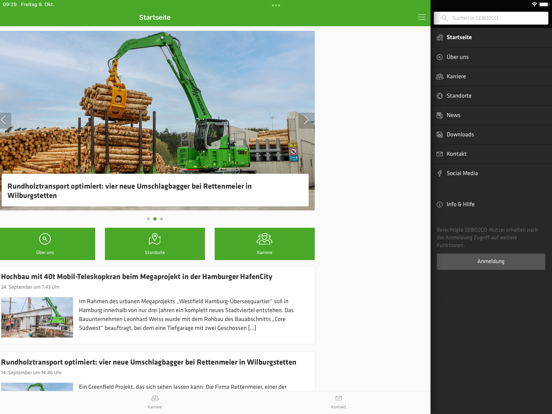
Task: Click the Kontakt envelope icon in side menu
Action: 439,154
